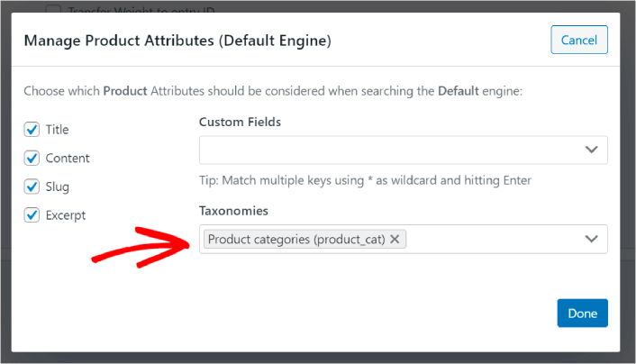636x364 pixels.
Task: Click the Taxonomies heading label
Action: (234, 211)
